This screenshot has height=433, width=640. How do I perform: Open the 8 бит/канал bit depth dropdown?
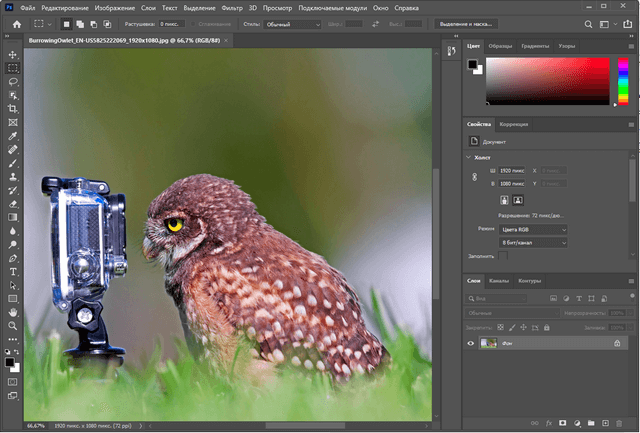(x=533, y=243)
